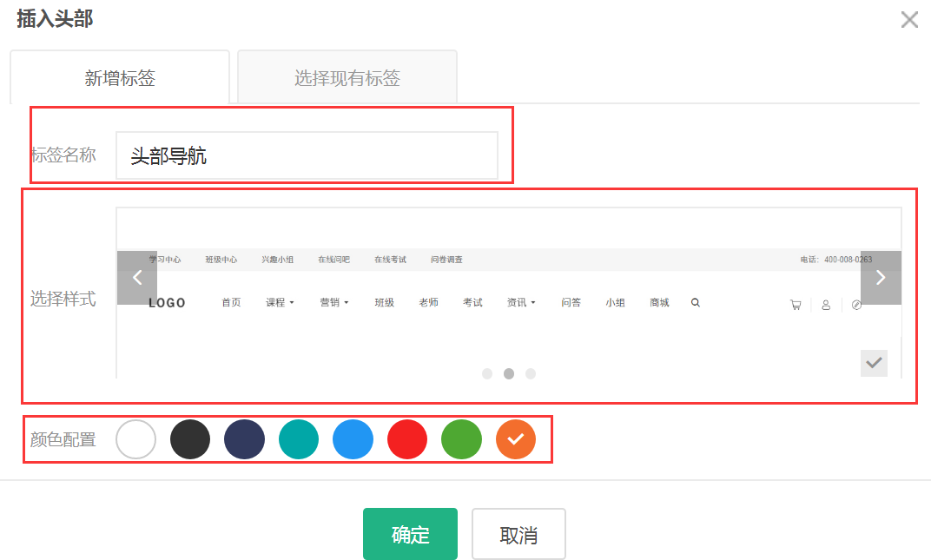Click the 标签名称 input containing 头部导航

[x=307, y=155]
